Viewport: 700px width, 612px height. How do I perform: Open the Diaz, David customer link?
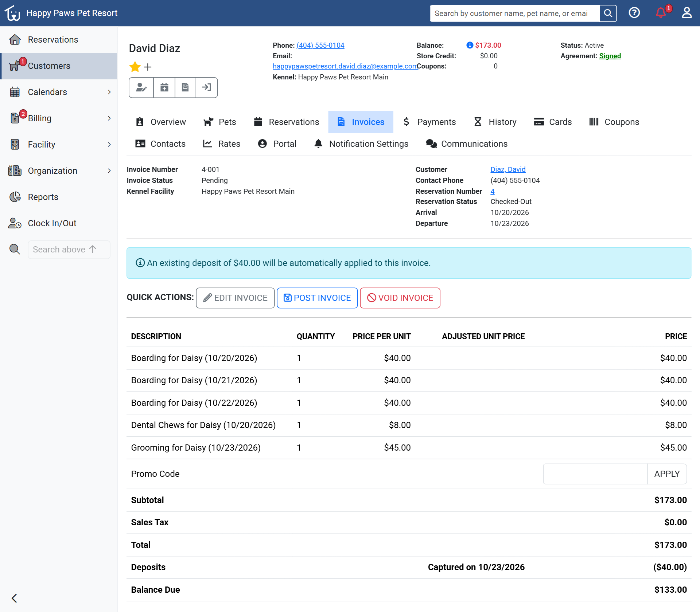(x=508, y=169)
